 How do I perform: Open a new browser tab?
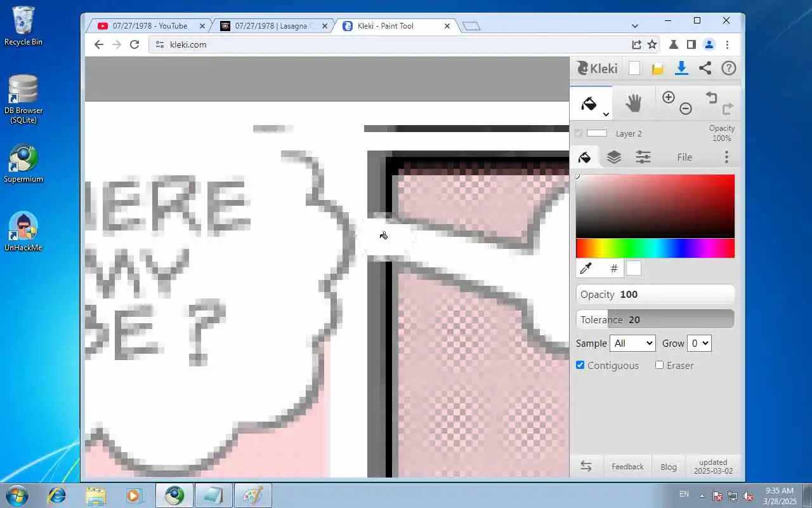(471, 26)
